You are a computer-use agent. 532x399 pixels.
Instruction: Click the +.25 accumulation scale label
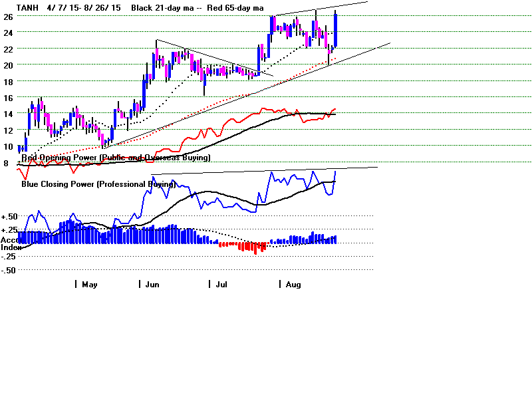(x=9, y=229)
